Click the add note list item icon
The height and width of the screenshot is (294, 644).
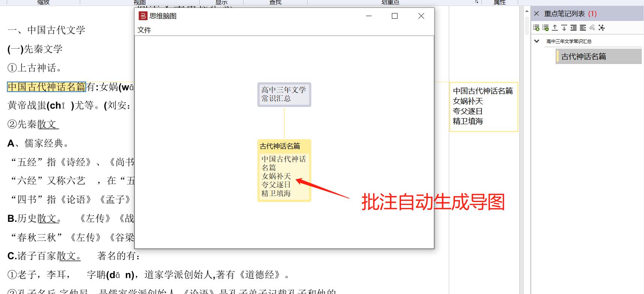click(536, 28)
